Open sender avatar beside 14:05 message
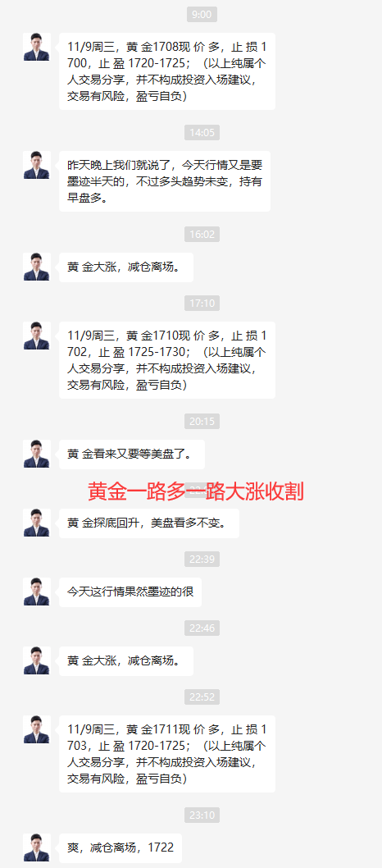 coord(37,165)
